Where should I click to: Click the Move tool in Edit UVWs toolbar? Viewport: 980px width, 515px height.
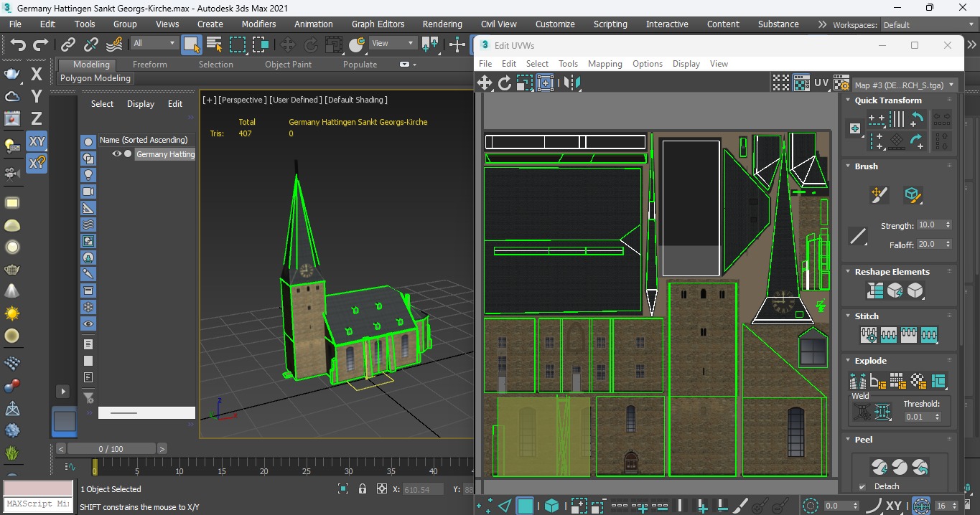[x=485, y=83]
